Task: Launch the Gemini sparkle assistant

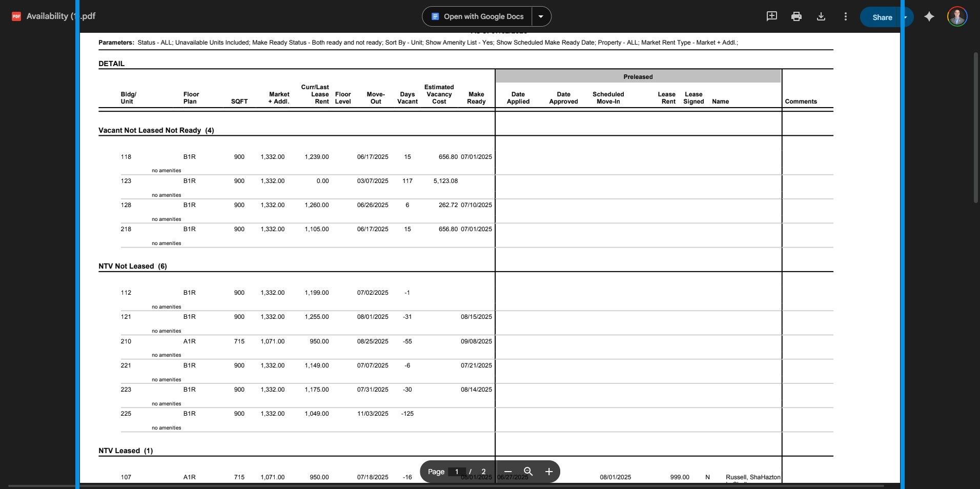Action: pyautogui.click(x=929, y=16)
